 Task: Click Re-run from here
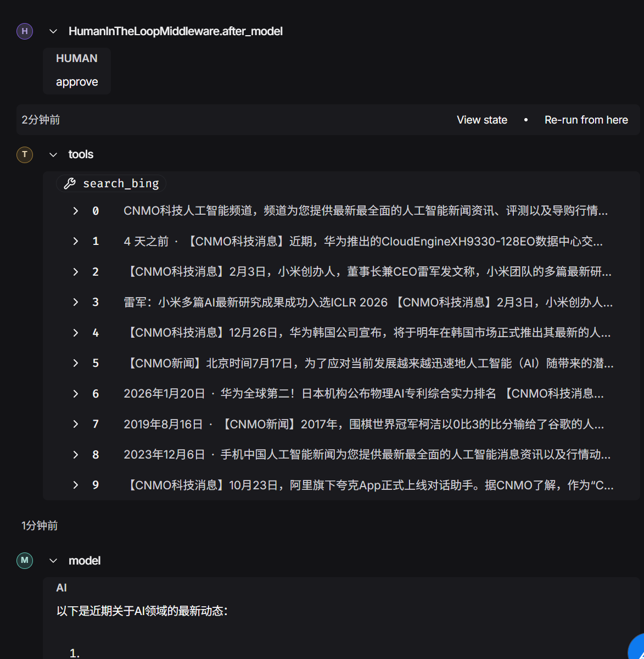point(586,119)
